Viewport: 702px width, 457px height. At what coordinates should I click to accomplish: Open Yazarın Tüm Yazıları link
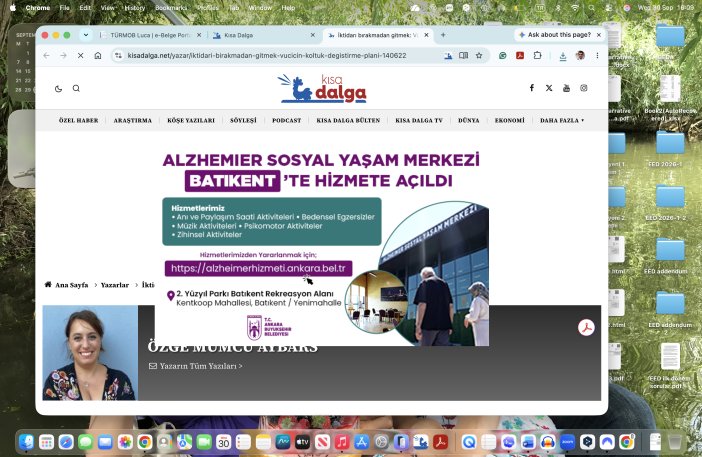(x=196, y=366)
